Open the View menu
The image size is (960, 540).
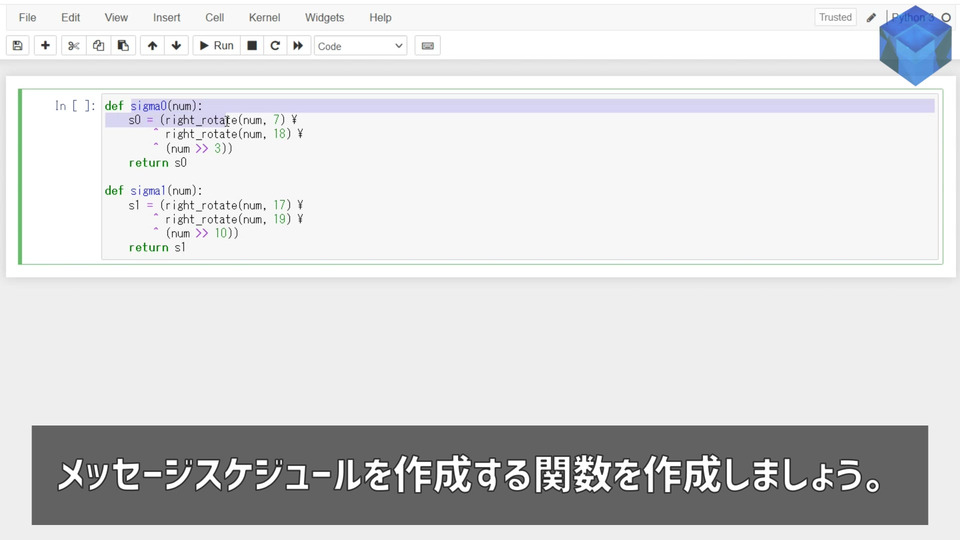click(116, 18)
